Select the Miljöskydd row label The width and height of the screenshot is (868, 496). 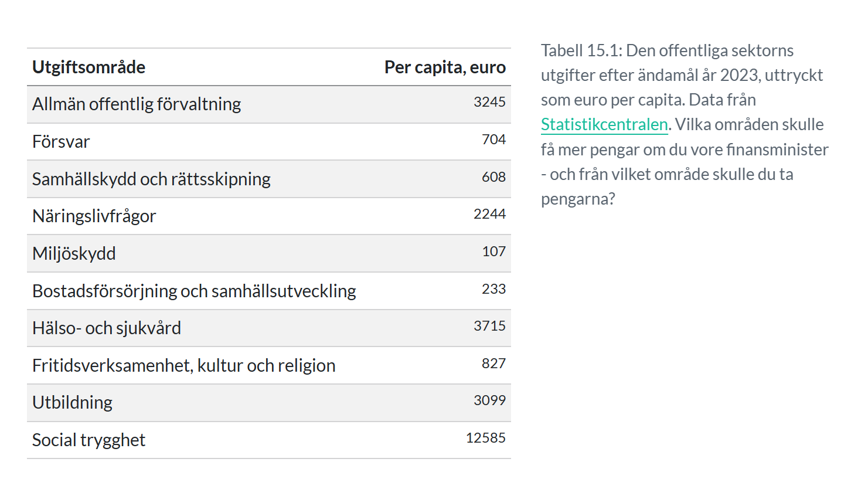pyautogui.click(x=74, y=253)
